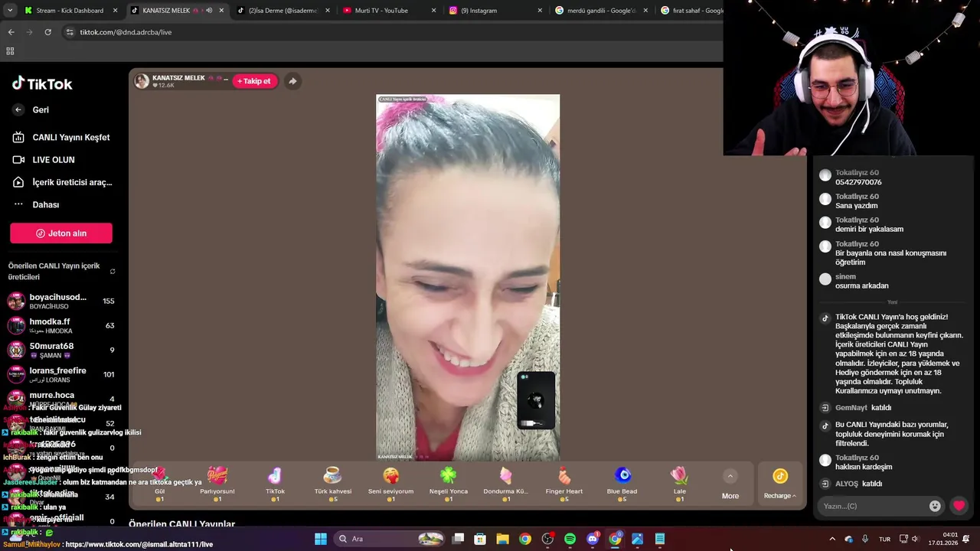
Task: Open boyacihusod live channel
Action: 60,301
